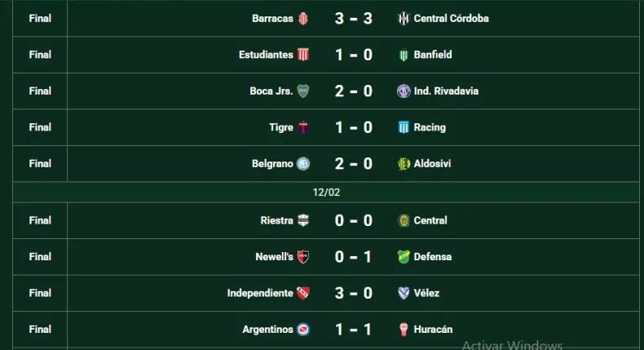Click the Boca Jrs. crest icon
This screenshot has width=644, height=350.
point(303,91)
